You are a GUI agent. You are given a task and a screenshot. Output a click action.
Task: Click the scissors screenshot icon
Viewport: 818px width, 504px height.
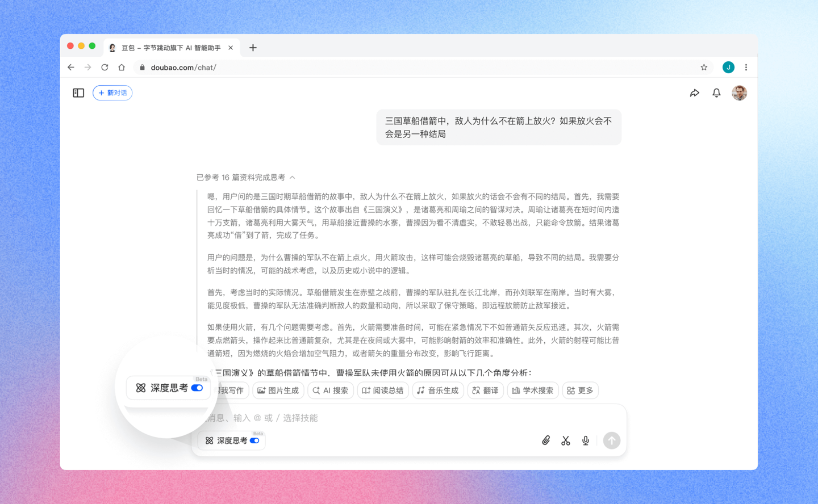tap(565, 440)
